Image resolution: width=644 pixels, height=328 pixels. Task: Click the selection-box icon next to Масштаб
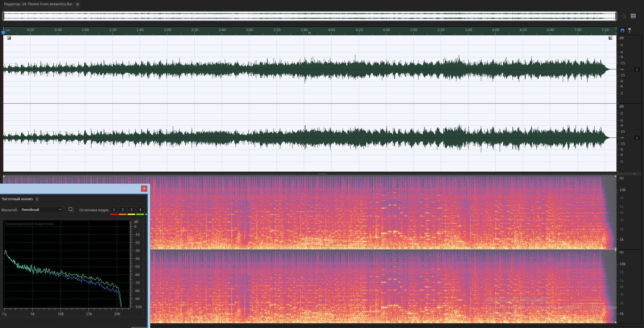[x=71, y=210]
